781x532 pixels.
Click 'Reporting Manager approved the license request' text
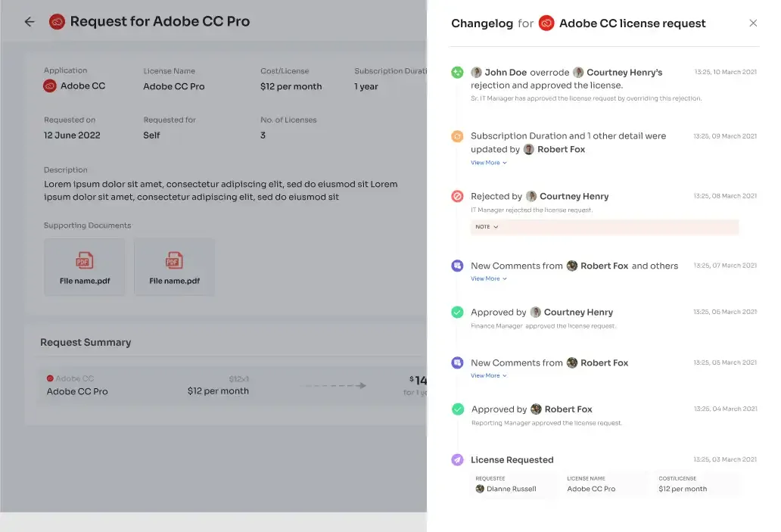(546, 423)
